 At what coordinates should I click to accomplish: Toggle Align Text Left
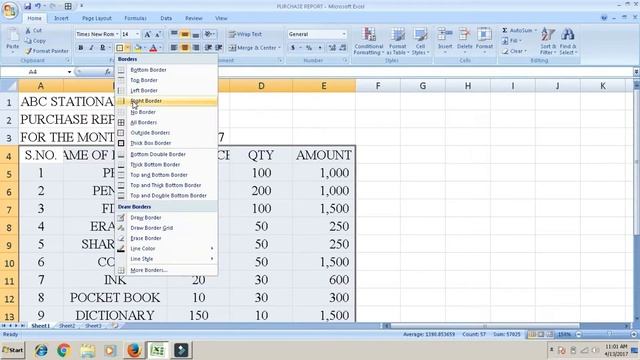tap(174, 48)
